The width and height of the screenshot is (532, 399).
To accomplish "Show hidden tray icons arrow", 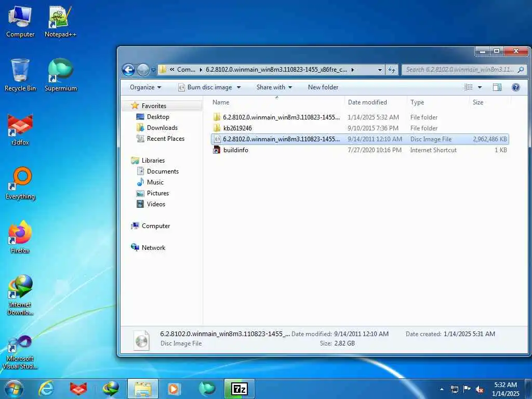I will coord(442,389).
